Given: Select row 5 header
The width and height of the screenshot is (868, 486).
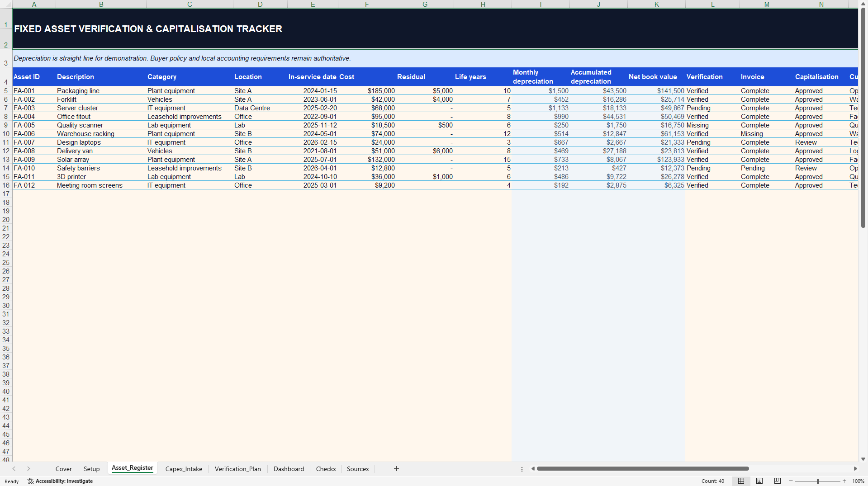Looking at the screenshot, I should pyautogui.click(x=6, y=90).
